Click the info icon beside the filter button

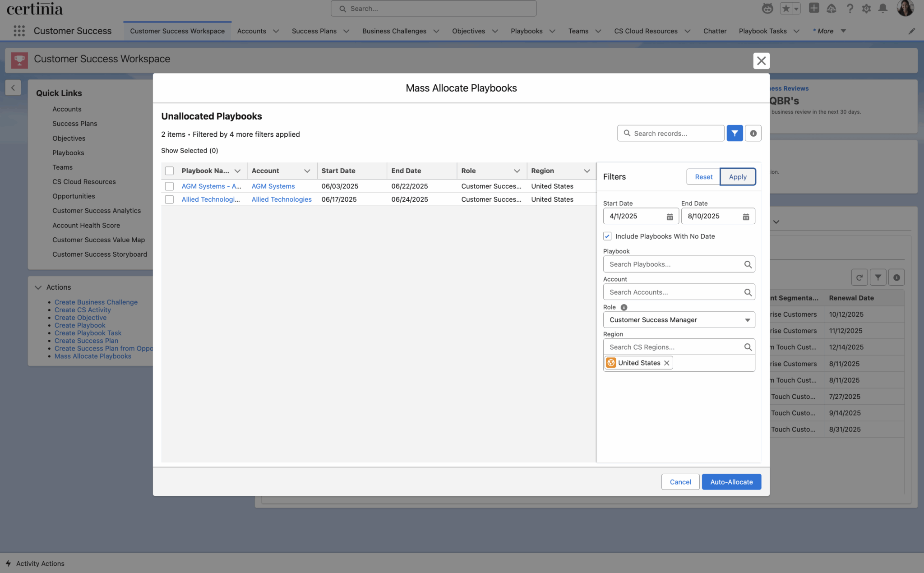(753, 133)
